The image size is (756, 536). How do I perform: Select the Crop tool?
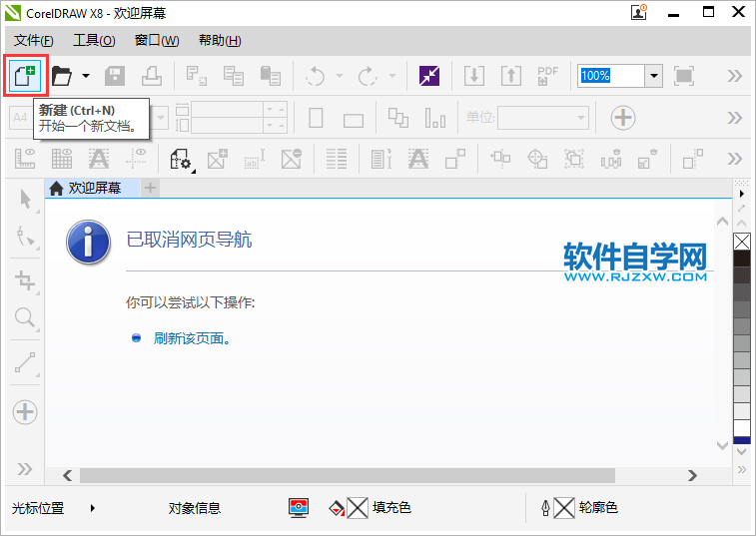25,280
